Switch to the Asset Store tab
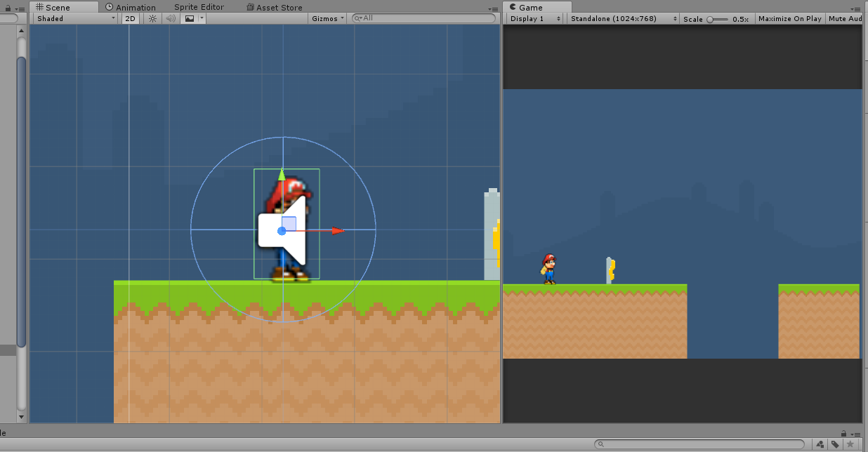The height and width of the screenshot is (452, 868). (275, 7)
